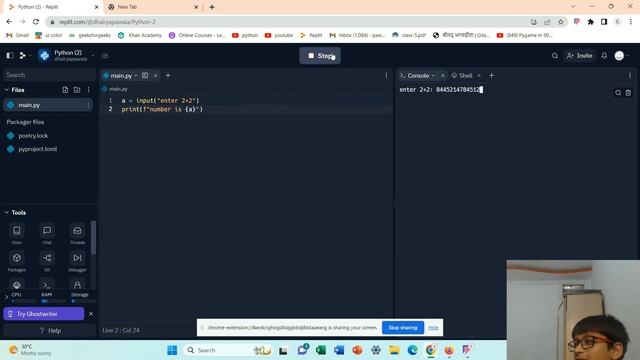The image size is (640, 360).
Task: Stop the running program
Action: pyautogui.click(x=320, y=56)
